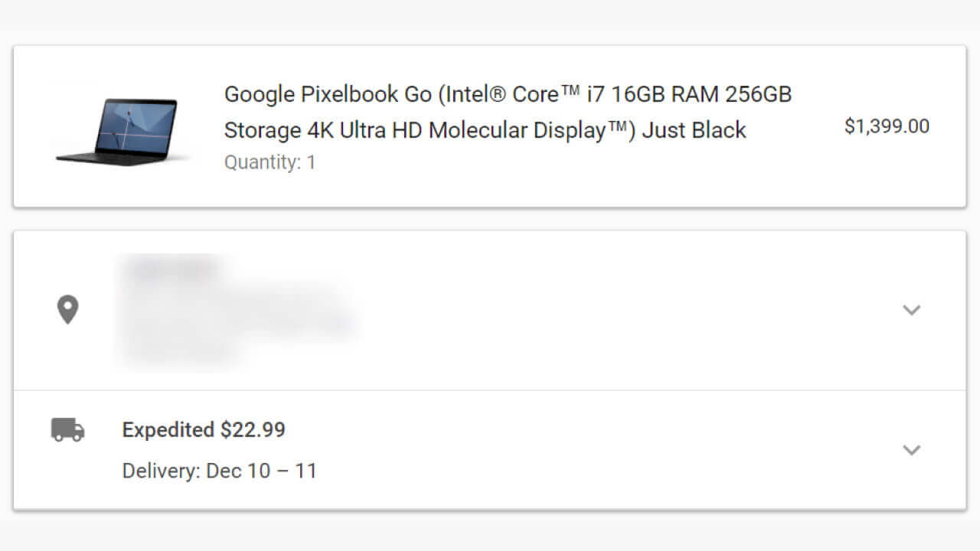Click the delivery truck icon
980x551 pixels.
click(x=67, y=430)
